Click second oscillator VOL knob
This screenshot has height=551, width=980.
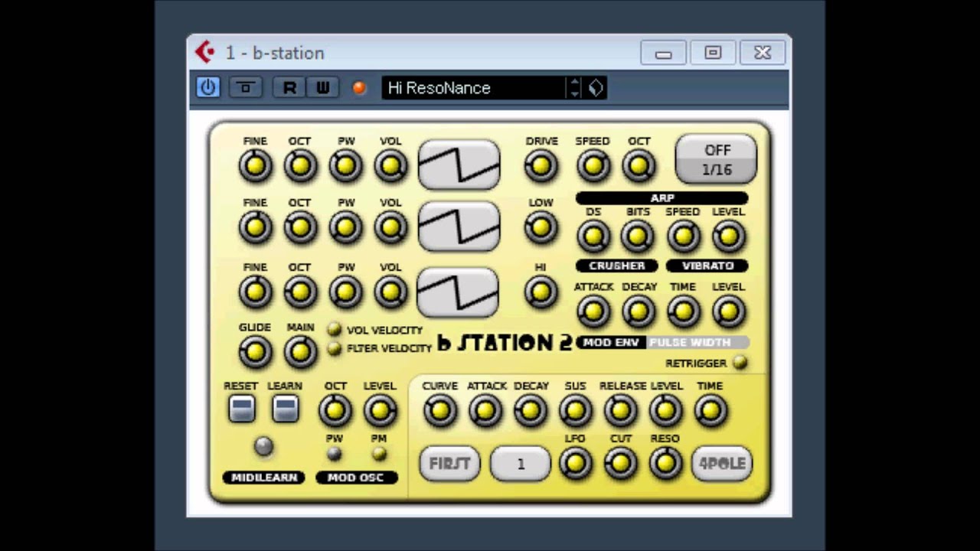point(390,227)
